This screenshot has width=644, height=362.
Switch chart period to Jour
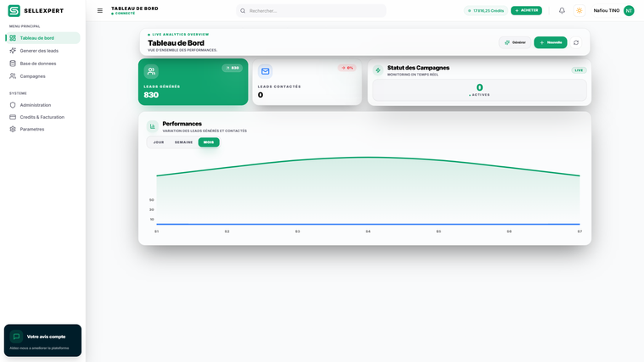point(159,142)
